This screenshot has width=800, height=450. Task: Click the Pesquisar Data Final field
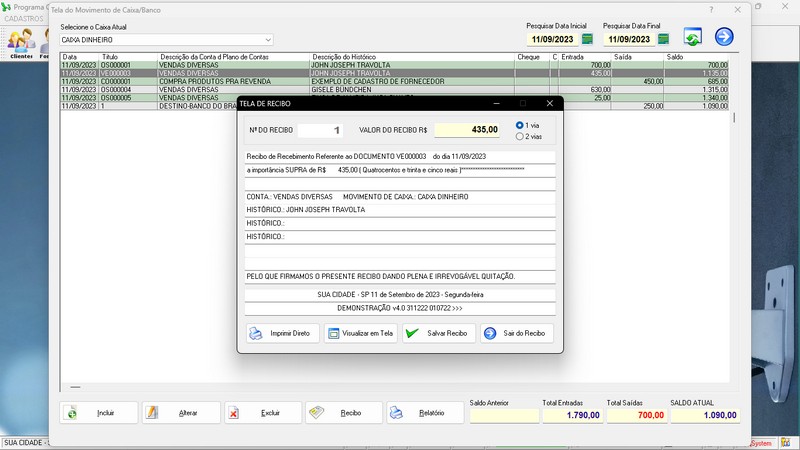click(x=629, y=39)
